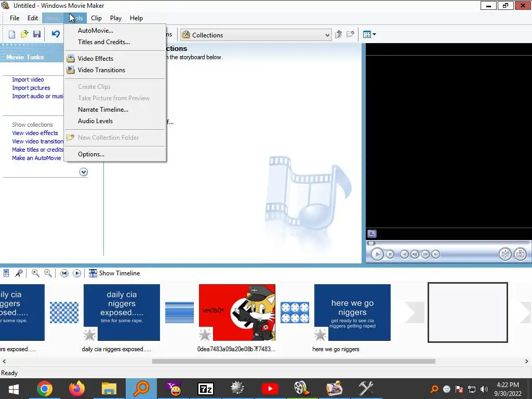Select the circles transition cell

pyautogui.click(x=295, y=312)
